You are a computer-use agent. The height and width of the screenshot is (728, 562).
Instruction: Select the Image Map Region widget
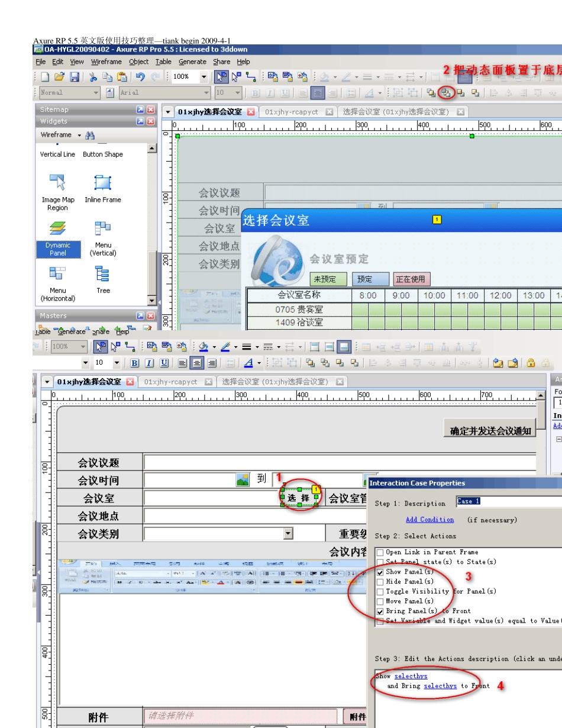tap(57, 192)
